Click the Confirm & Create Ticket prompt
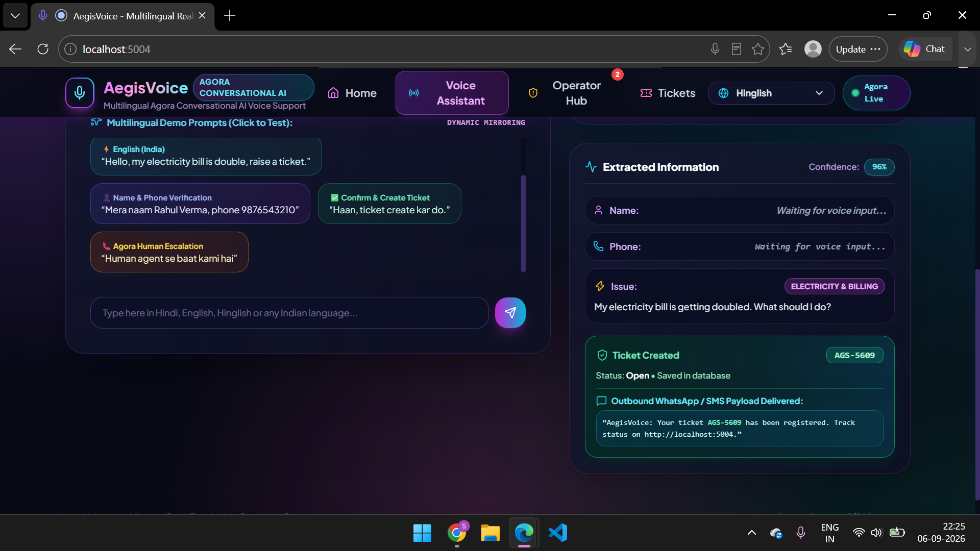Image resolution: width=980 pixels, height=551 pixels. pos(389,204)
